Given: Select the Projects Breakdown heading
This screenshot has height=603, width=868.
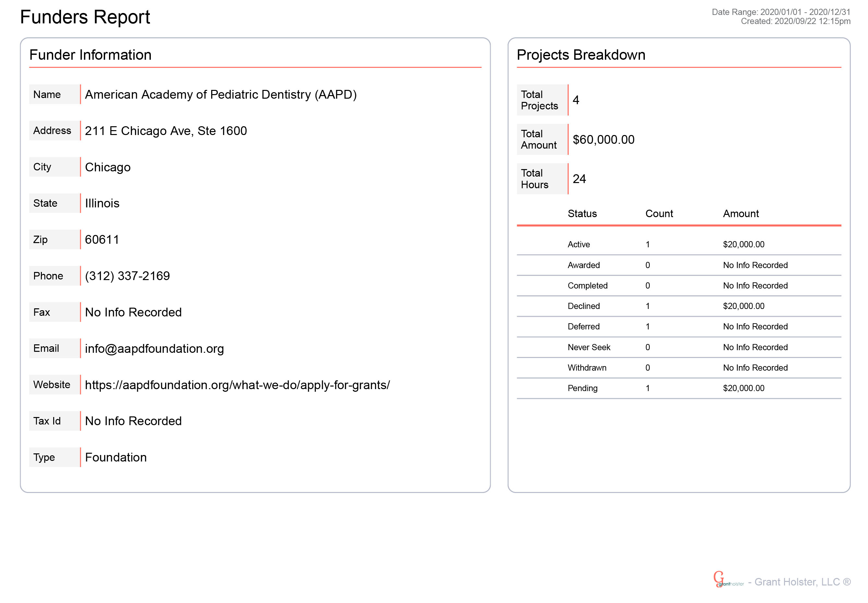Looking at the screenshot, I should tap(581, 55).
